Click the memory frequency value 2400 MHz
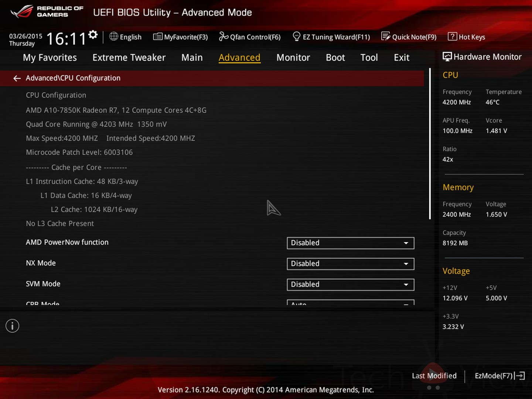This screenshot has height=399, width=532. pyautogui.click(x=457, y=214)
